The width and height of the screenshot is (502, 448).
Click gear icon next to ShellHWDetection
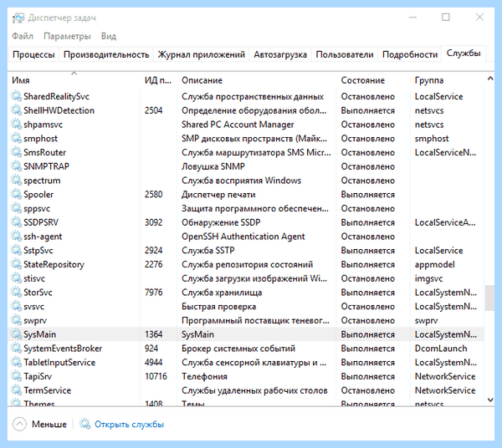coord(17,110)
